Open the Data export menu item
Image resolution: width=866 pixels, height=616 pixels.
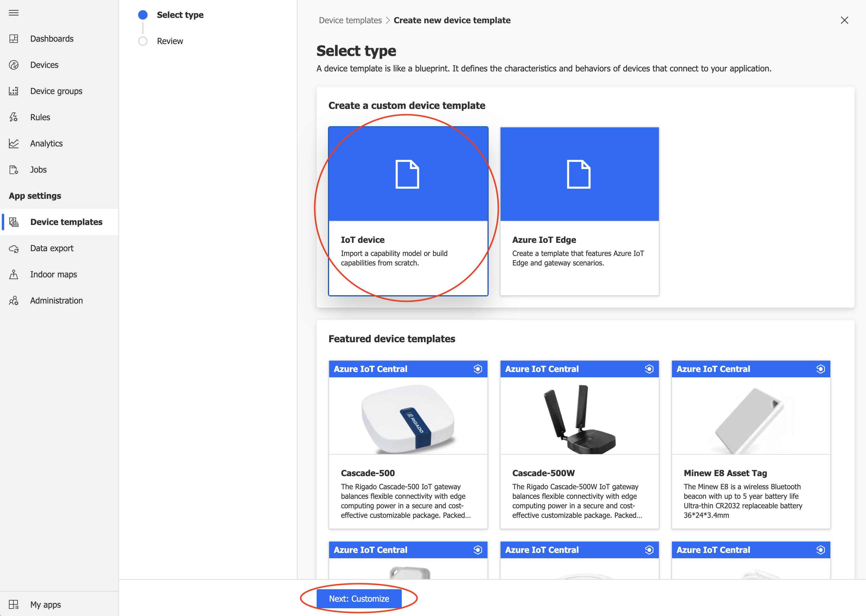click(x=51, y=248)
